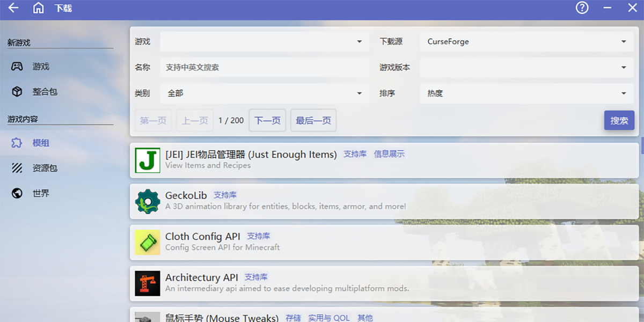The image size is (644, 322).
Task: Click the 搜索 search button
Action: click(619, 121)
